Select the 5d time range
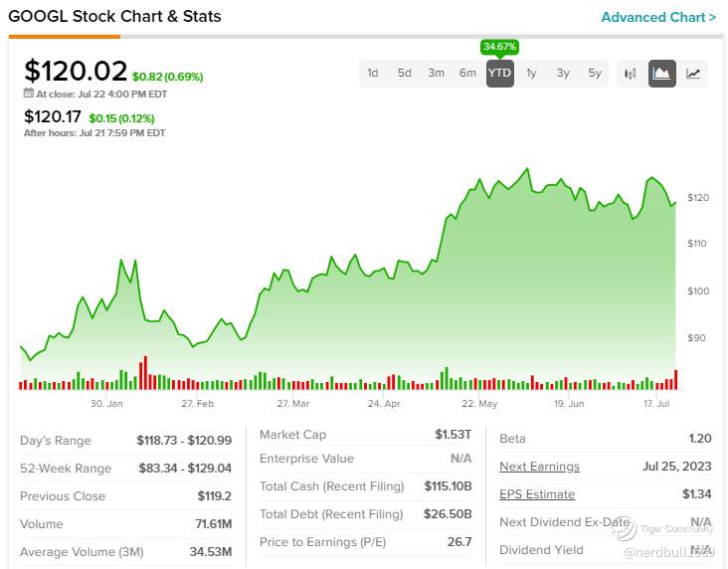 pos(405,74)
